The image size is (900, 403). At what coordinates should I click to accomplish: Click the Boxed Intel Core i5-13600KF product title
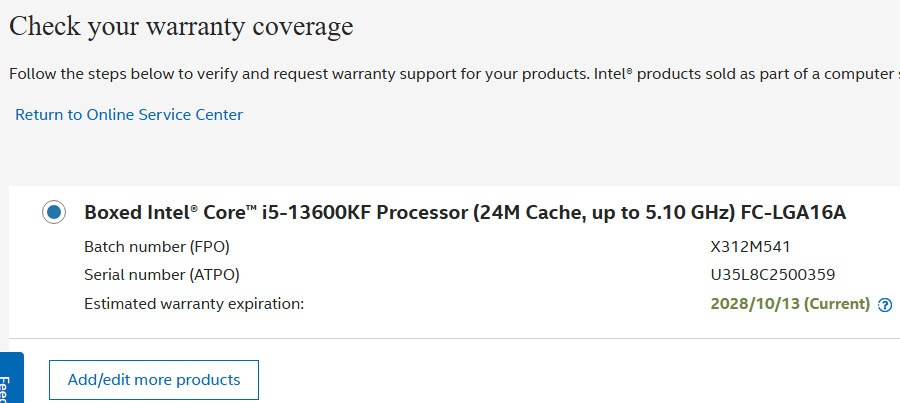click(x=465, y=213)
